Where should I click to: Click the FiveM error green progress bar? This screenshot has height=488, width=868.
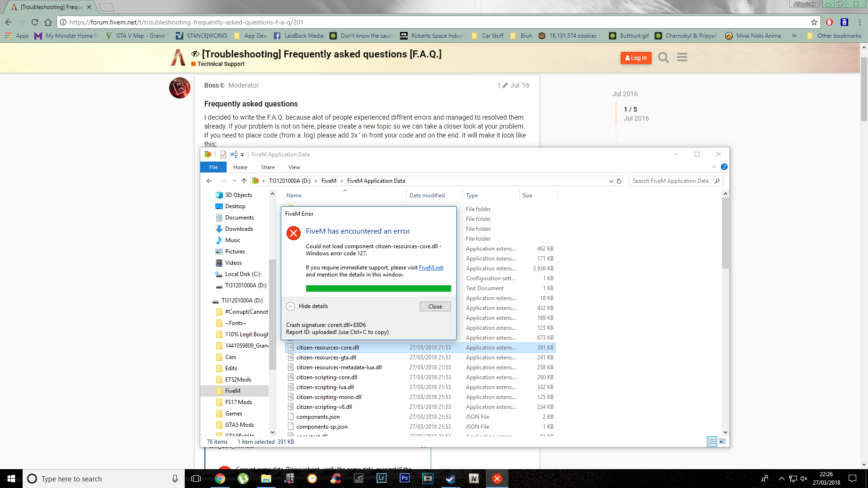[x=378, y=289]
